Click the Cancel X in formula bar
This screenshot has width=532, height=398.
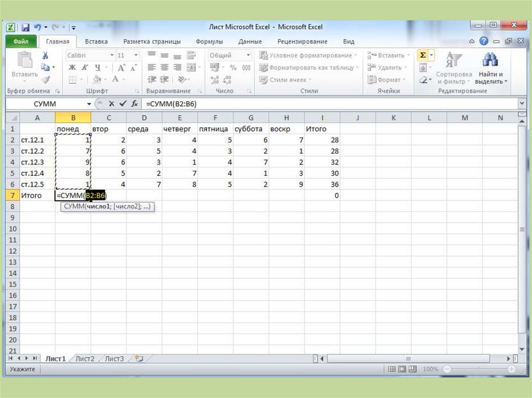point(111,104)
